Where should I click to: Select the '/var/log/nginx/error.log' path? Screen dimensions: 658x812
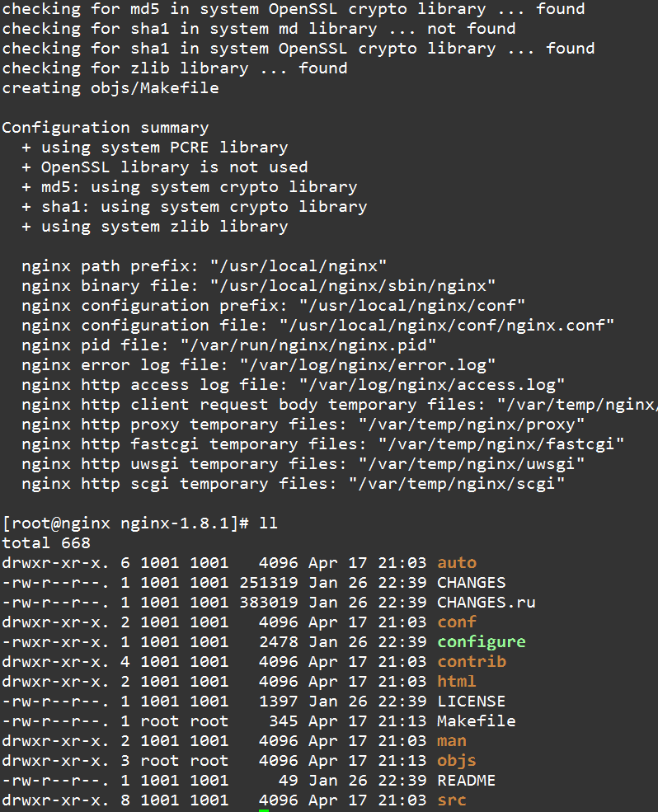pos(368,365)
